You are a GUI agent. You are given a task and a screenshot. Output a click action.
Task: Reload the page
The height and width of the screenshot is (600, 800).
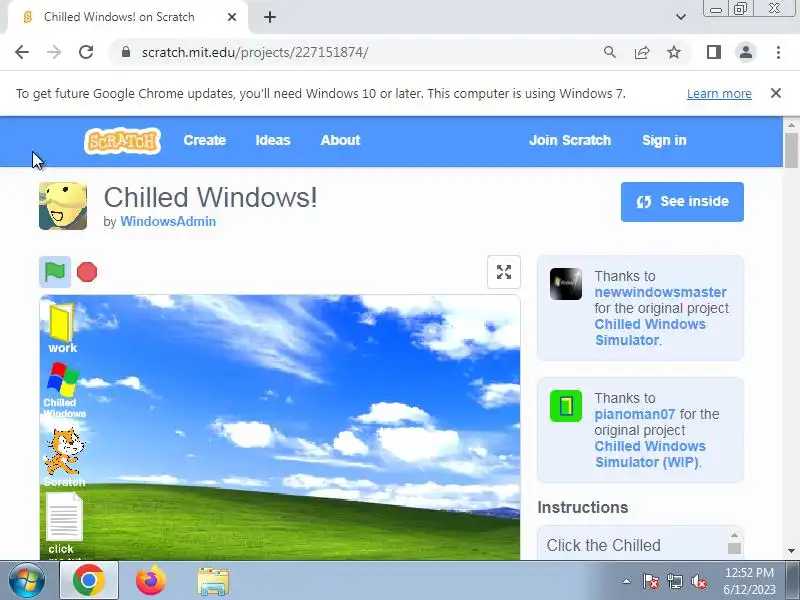tap(86, 52)
